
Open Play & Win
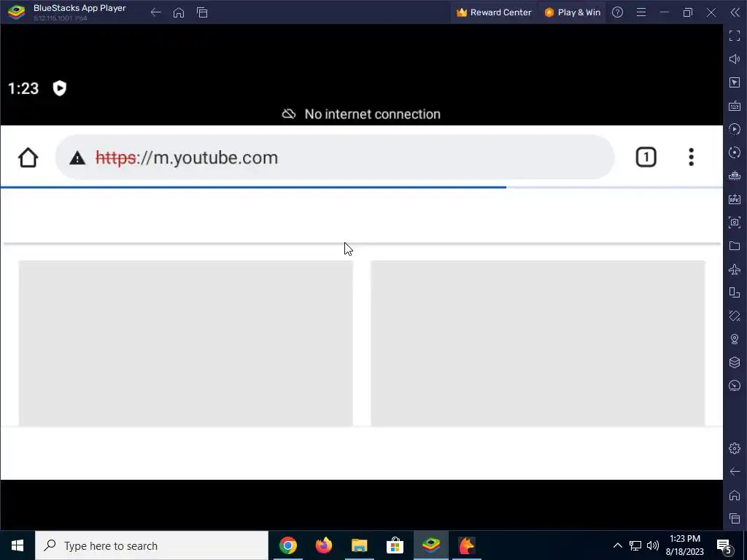(572, 12)
